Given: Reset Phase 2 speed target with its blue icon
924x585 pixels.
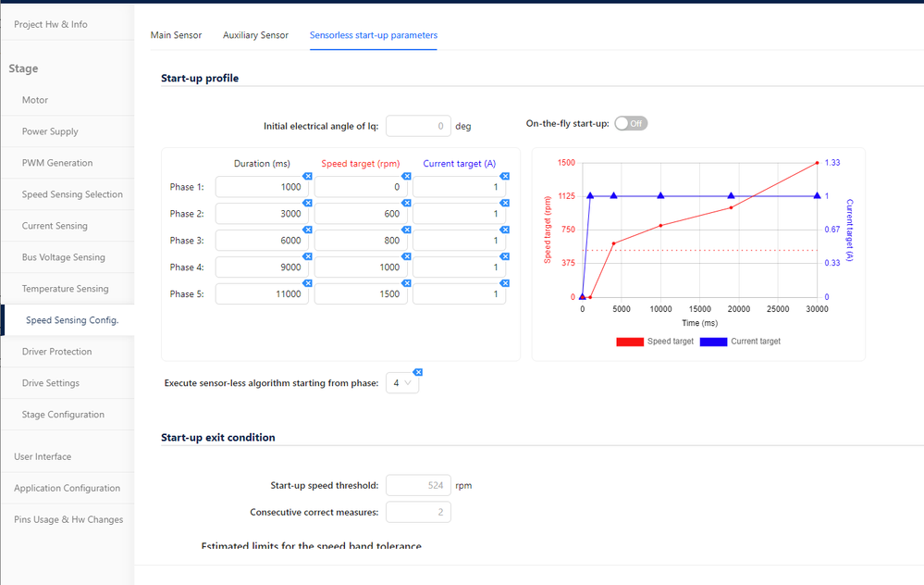Looking at the screenshot, I should 406,203.
